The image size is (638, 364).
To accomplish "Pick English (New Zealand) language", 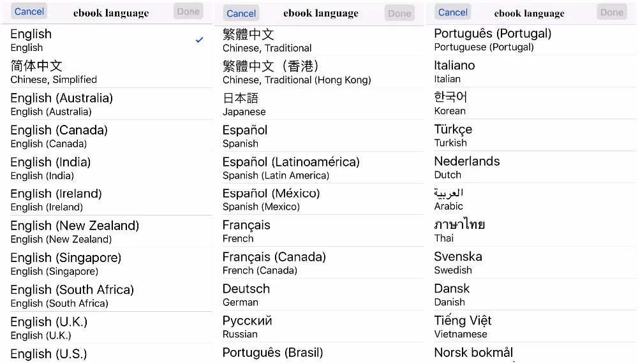I will (x=107, y=232).
